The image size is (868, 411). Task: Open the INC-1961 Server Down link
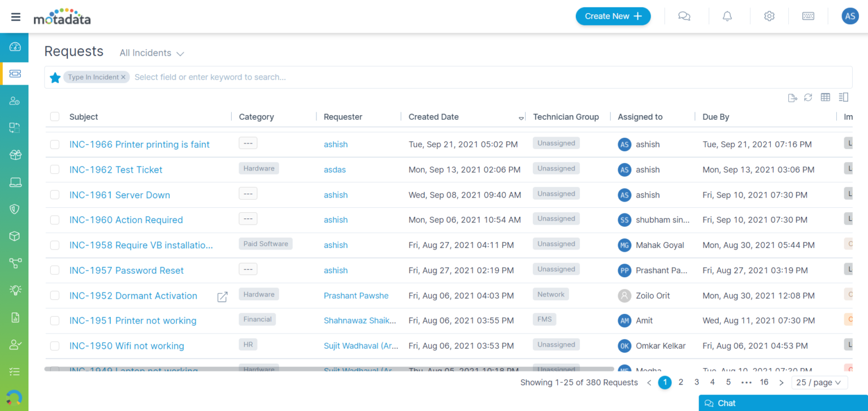point(120,195)
